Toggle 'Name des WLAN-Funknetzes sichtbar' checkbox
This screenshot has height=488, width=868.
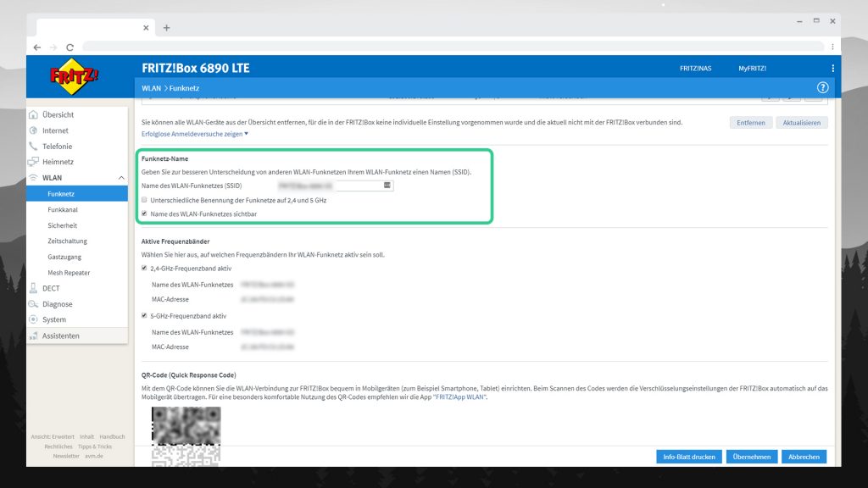[144, 213]
